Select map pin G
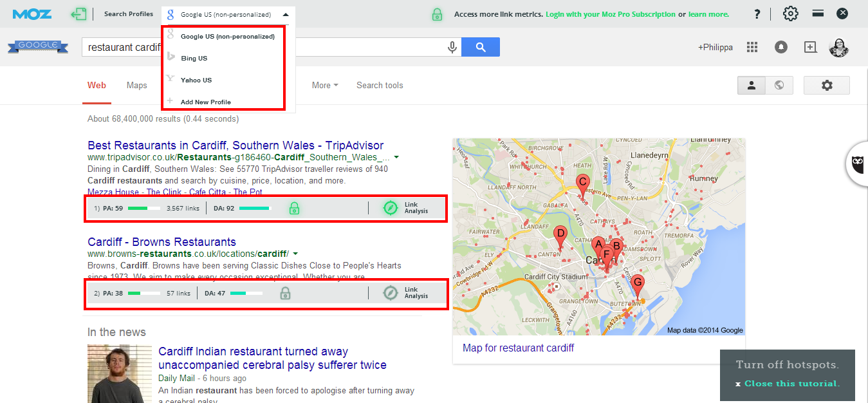 pos(638,285)
